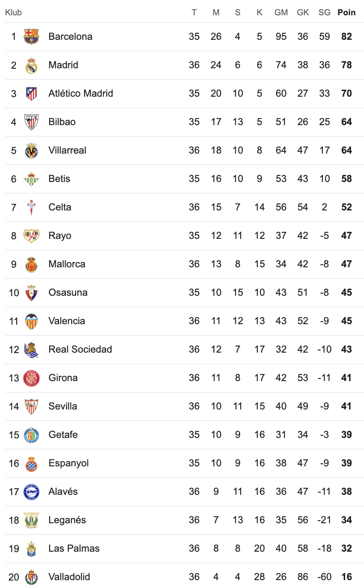Select the Atlético Madrid logo
364x588 pixels.
31,94
